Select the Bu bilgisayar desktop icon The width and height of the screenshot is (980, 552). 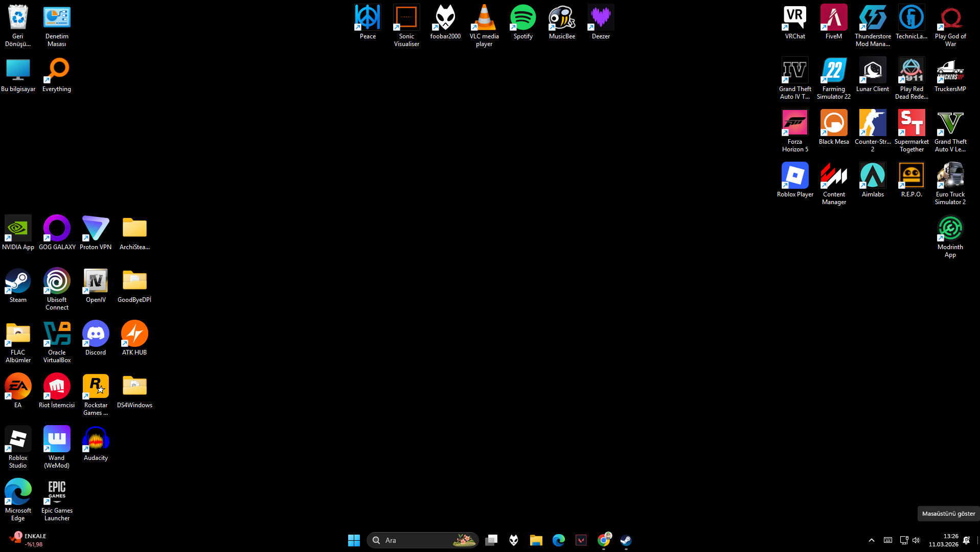point(18,75)
